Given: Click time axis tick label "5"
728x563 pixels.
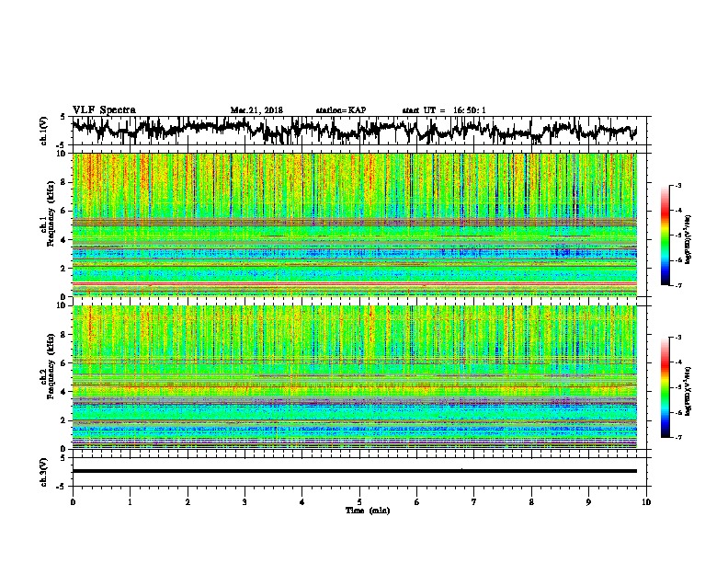Looking at the screenshot, I should 359,501.
